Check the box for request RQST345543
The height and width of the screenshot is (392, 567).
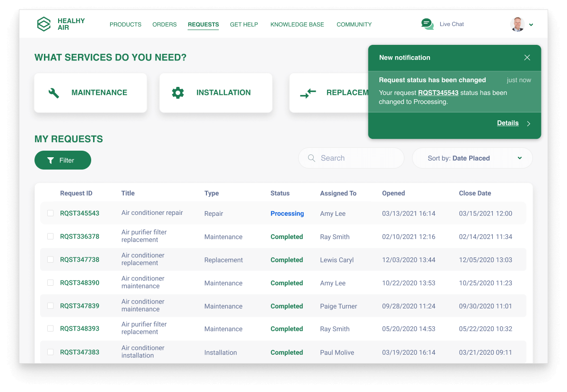click(51, 213)
